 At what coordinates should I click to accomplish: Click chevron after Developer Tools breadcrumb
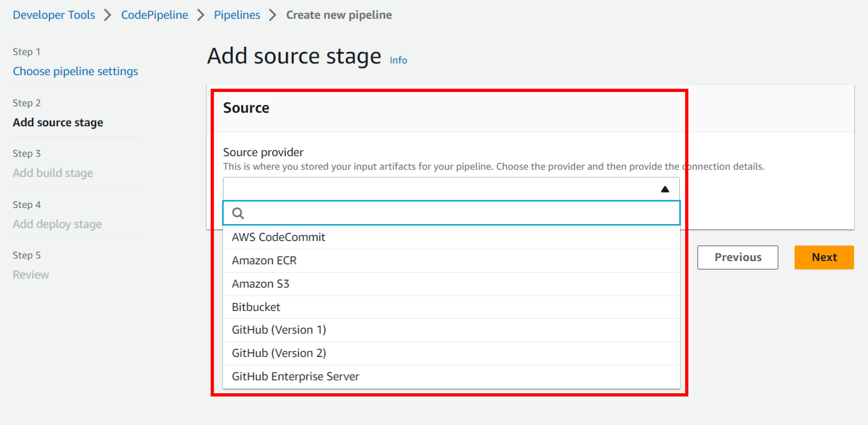point(107,15)
